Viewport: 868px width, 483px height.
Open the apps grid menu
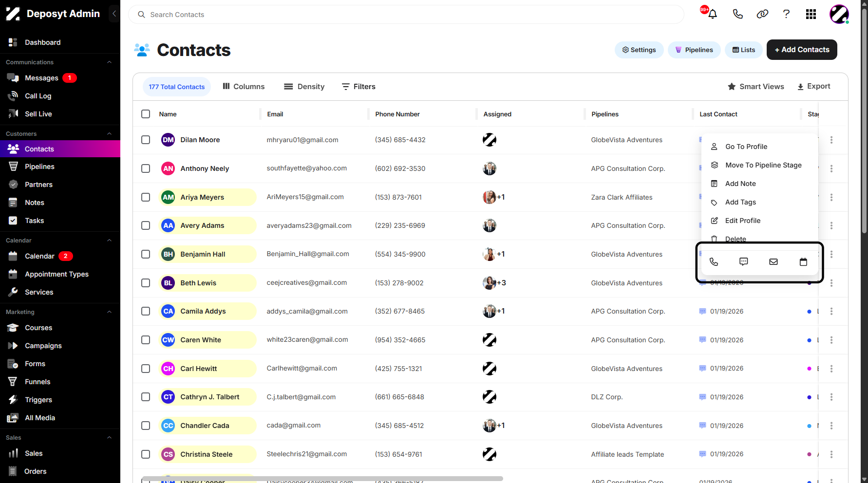pyautogui.click(x=811, y=14)
